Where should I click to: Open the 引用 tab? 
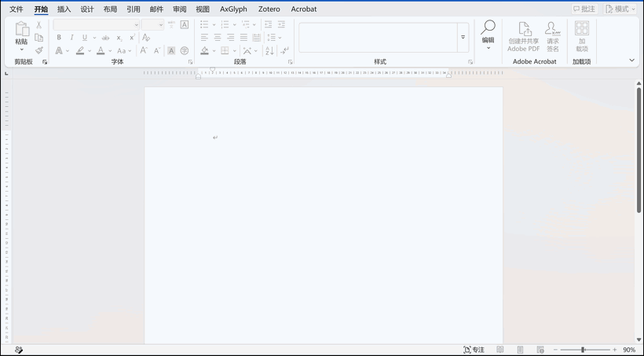(133, 9)
